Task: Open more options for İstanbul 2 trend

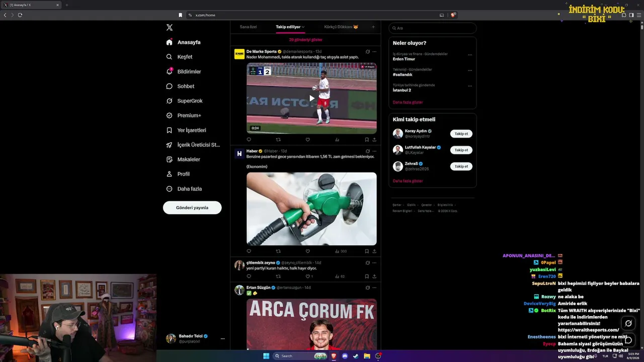Action: click(x=470, y=86)
